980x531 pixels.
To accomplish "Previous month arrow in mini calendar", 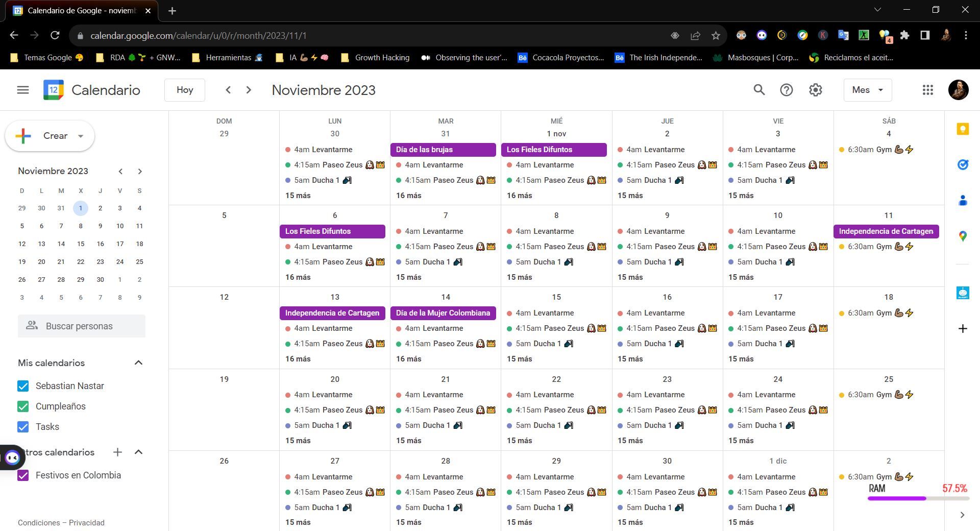I will pos(120,171).
